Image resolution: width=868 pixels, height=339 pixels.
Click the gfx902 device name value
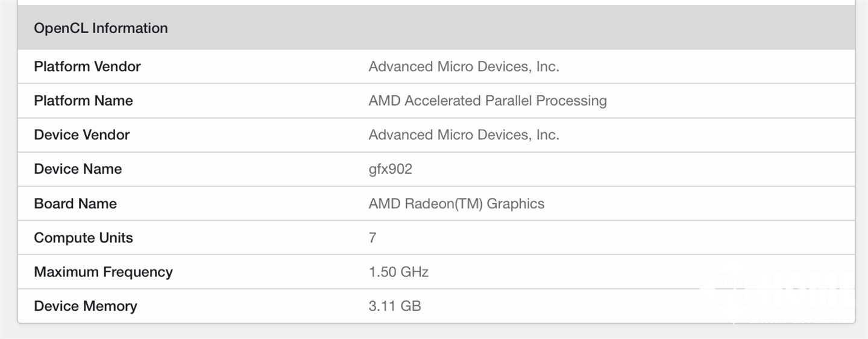click(x=390, y=169)
